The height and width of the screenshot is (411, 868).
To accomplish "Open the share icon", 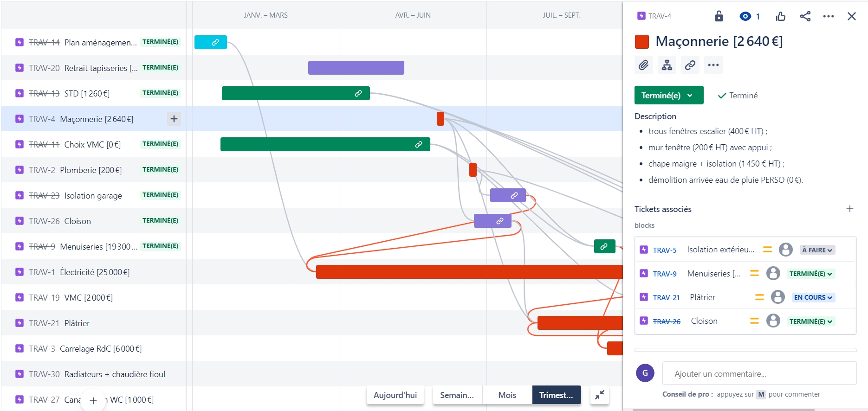I will pos(805,16).
